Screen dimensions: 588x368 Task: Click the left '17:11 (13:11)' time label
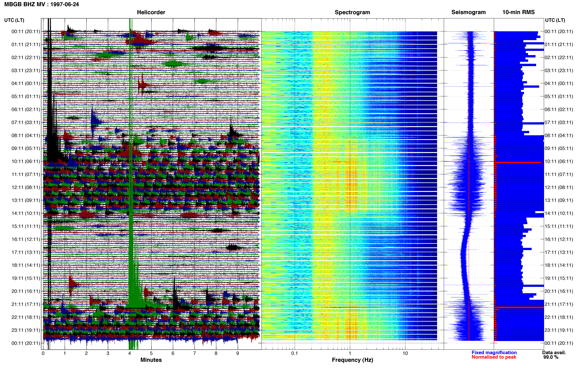(26, 252)
